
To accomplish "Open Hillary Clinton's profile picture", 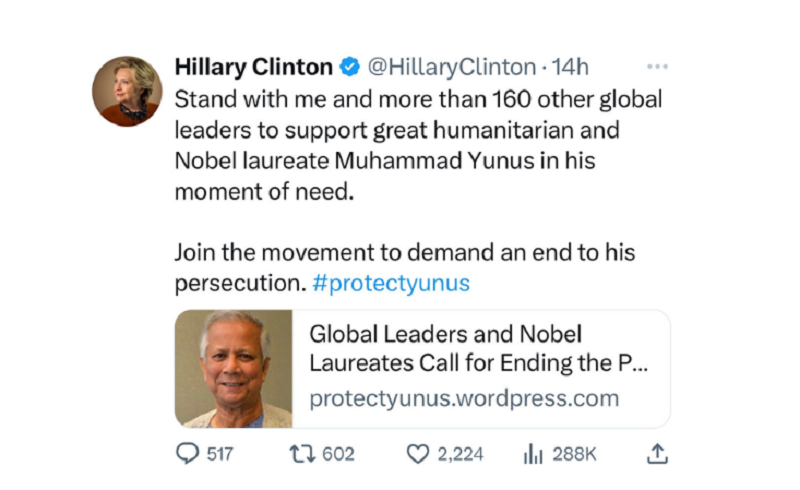I will 127,90.
